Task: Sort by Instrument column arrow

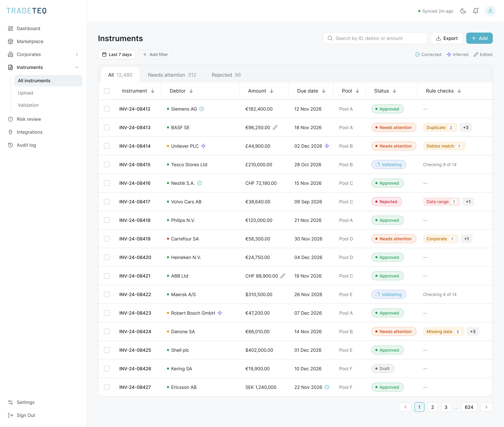Action: pyautogui.click(x=153, y=91)
